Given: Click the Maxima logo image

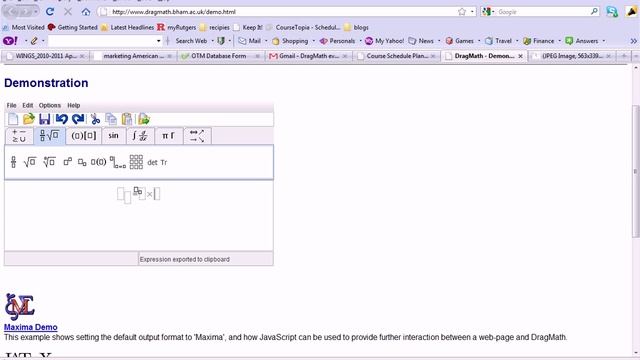Looking at the screenshot, I should (20, 307).
